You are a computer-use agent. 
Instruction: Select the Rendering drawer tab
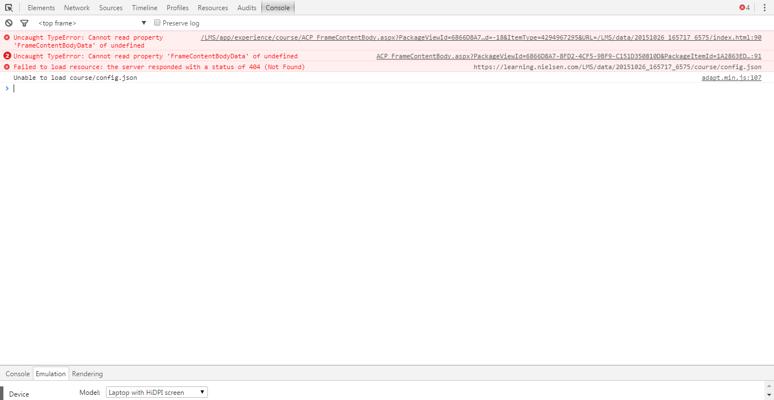(x=87, y=374)
